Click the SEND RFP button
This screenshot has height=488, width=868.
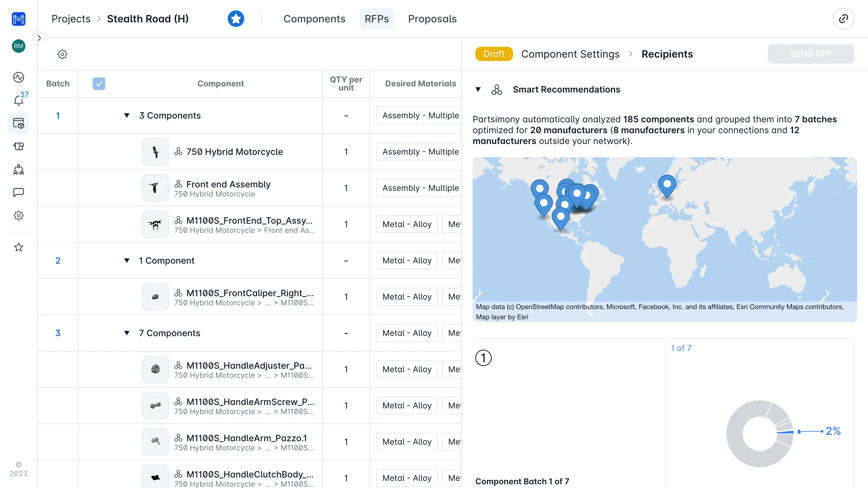click(811, 54)
